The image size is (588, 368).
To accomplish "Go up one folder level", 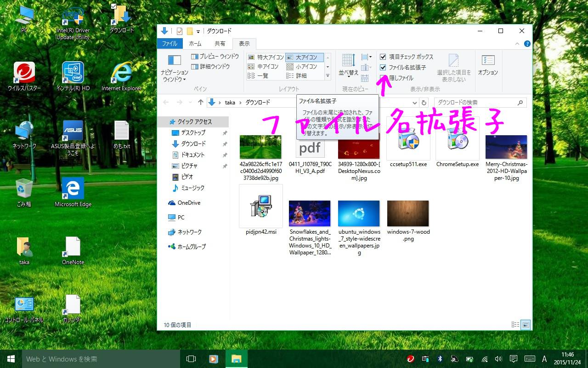I will coord(200,103).
